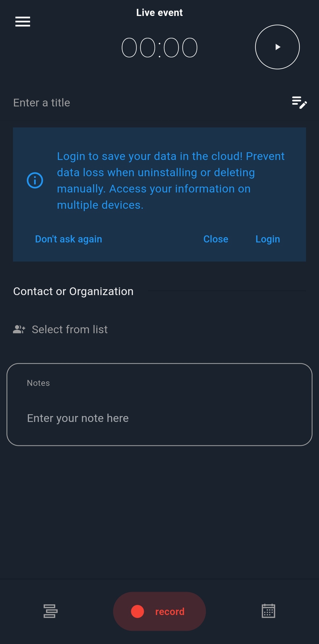Viewport: 319px width, 644px height.
Task: Tap the cloud login information message text
Action: pos(171,181)
